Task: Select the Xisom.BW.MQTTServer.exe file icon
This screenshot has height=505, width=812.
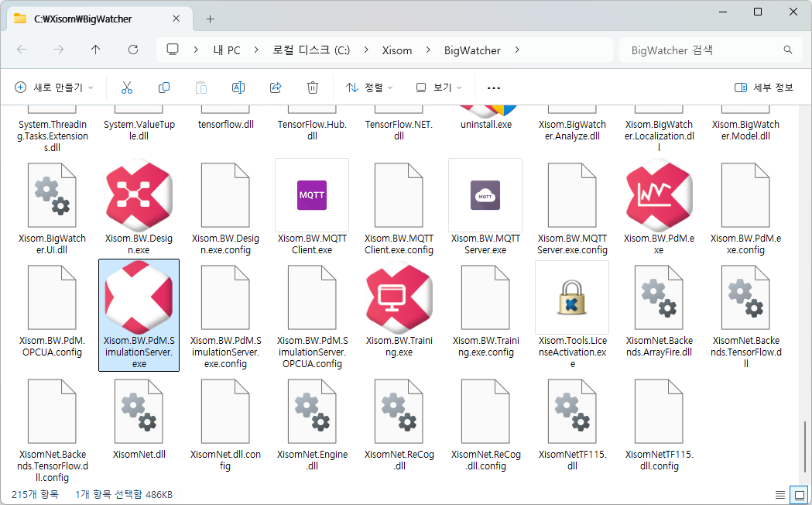Action: tap(485, 194)
